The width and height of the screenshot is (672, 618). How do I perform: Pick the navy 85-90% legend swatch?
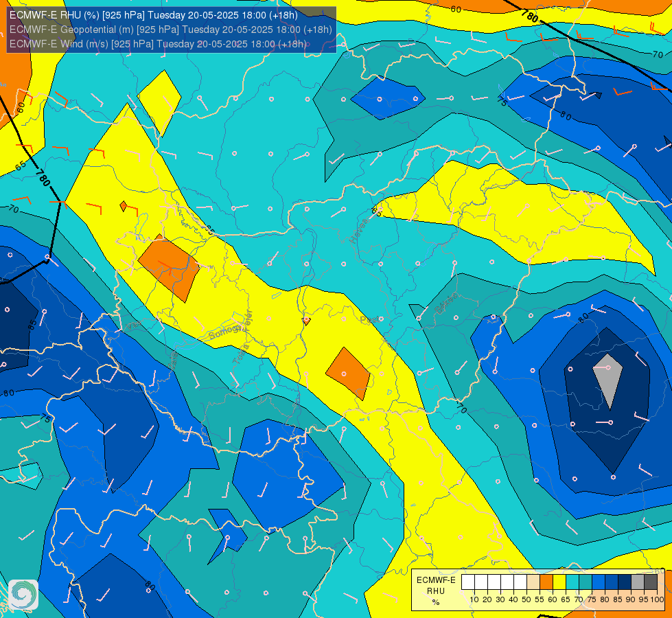[x=625, y=582]
